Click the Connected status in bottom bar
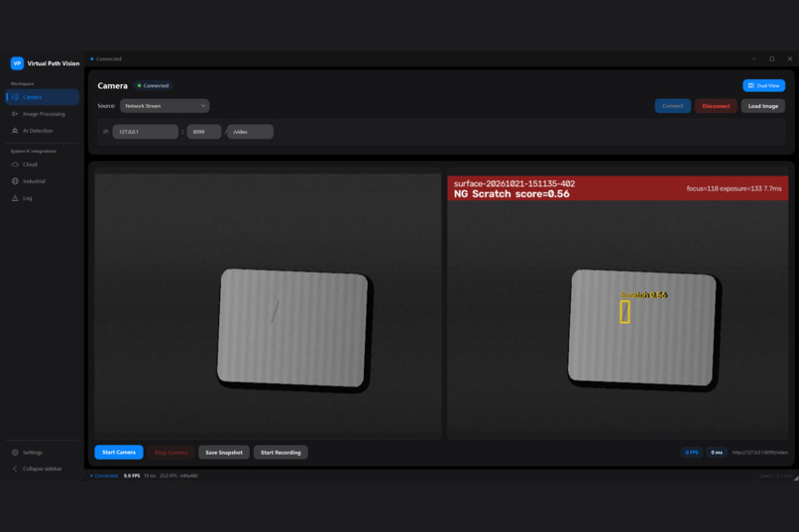Screen dimensions: 799x532 point(104,476)
